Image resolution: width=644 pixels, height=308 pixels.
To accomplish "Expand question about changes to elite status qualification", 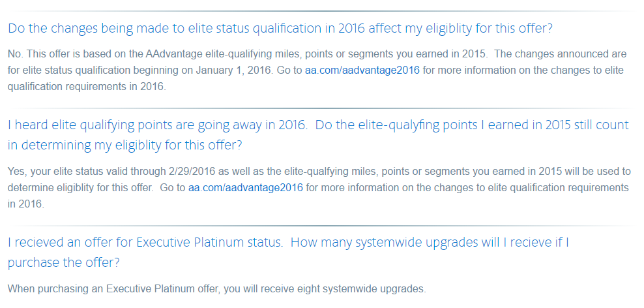I will pos(280,28).
